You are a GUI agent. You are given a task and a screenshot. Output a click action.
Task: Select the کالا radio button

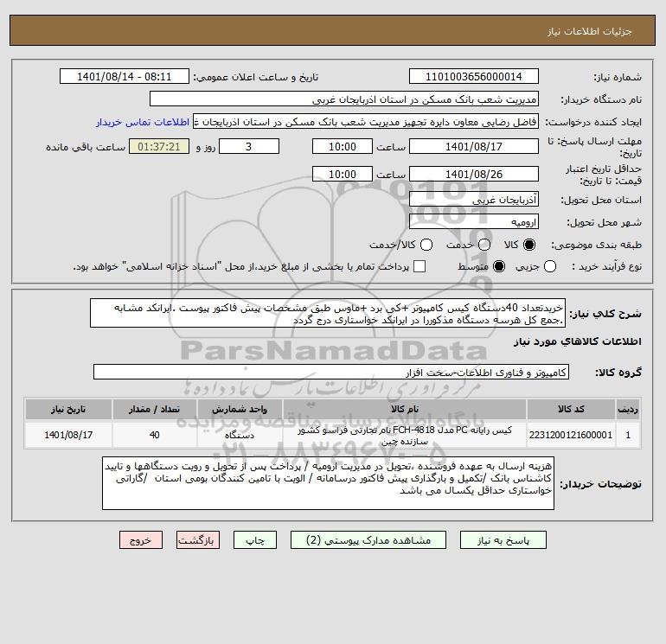(x=529, y=245)
